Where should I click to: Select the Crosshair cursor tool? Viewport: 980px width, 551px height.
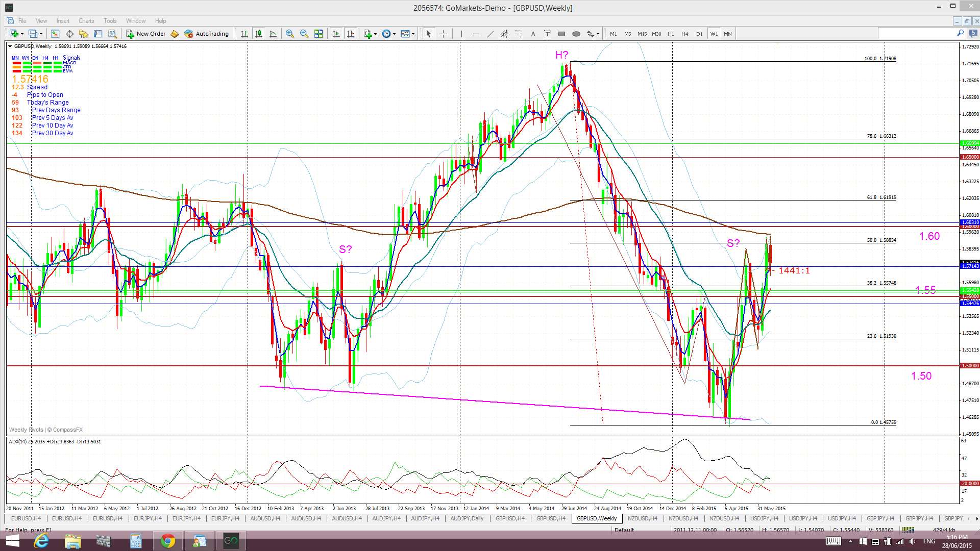[x=444, y=34]
